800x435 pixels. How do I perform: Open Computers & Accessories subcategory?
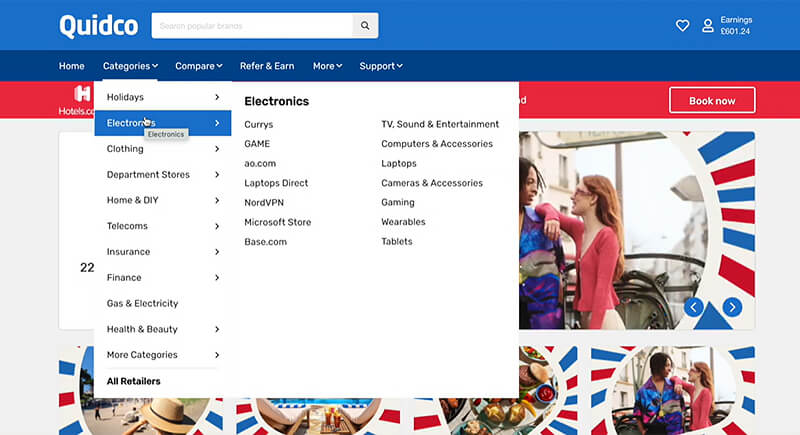[x=437, y=144]
